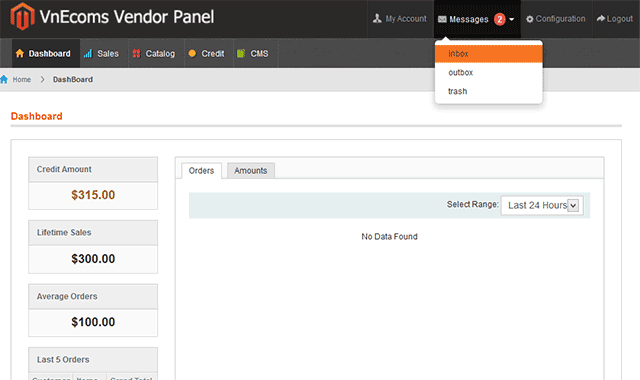Click the Catalog red icon
Screen dimensions: 640x380
(x=136, y=53)
